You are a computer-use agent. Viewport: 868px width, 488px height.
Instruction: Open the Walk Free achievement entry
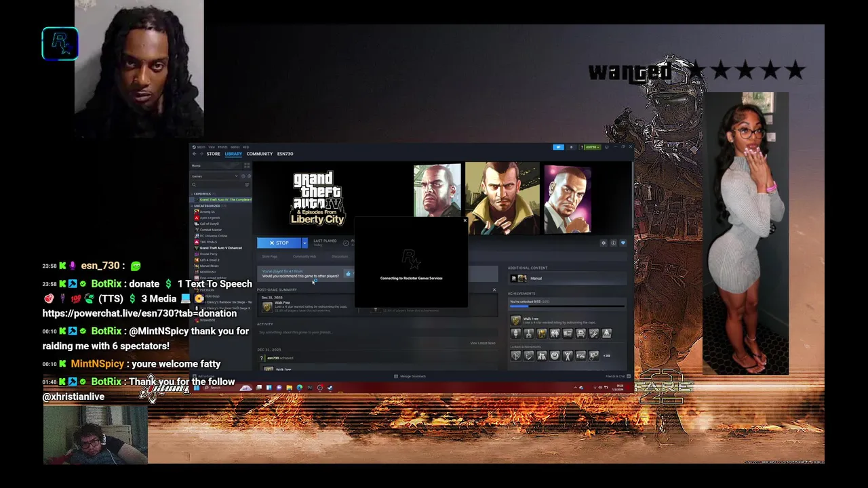point(567,321)
